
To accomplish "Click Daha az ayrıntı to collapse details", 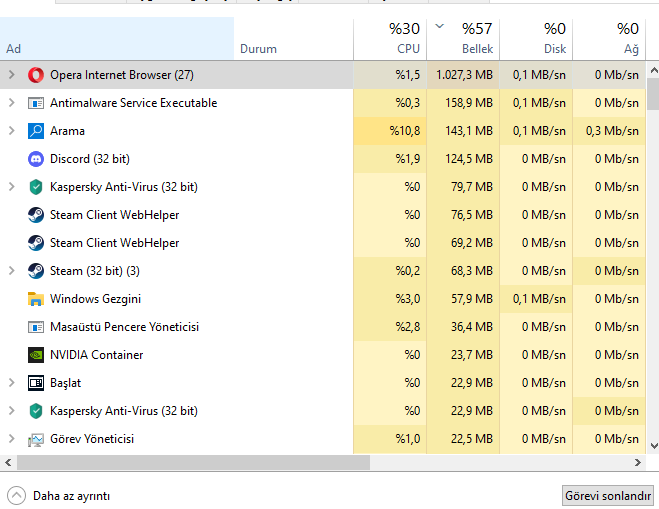I will click(59, 495).
